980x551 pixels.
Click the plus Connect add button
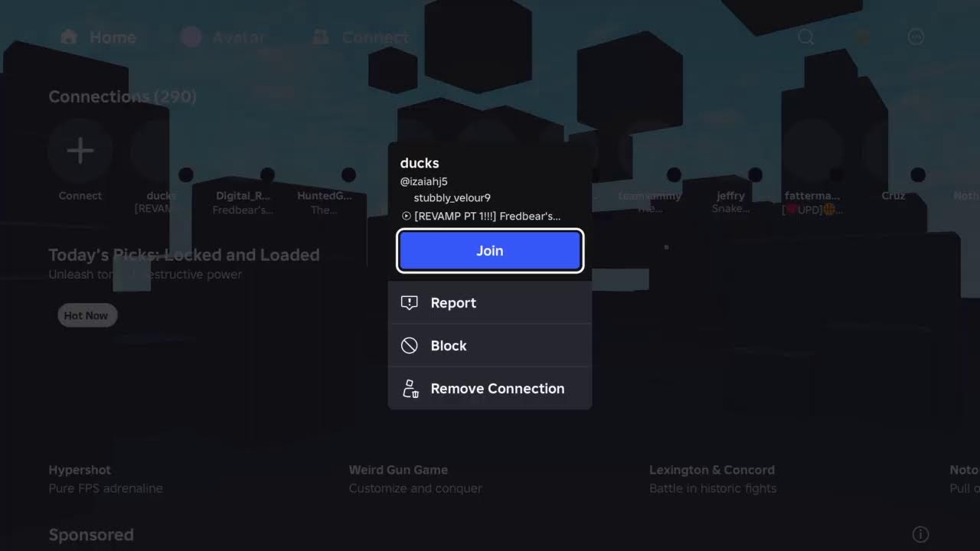coord(80,151)
